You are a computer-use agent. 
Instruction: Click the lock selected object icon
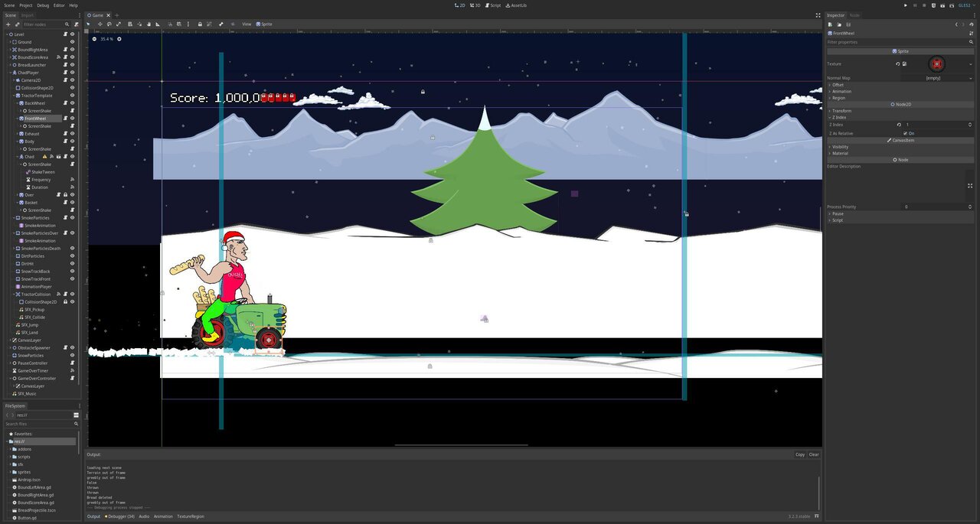click(200, 24)
